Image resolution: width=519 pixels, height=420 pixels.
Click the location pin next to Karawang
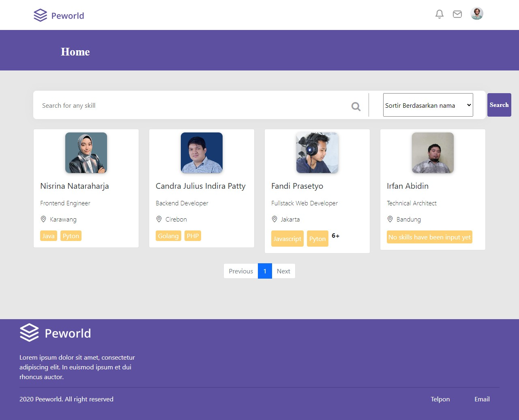pyautogui.click(x=44, y=219)
